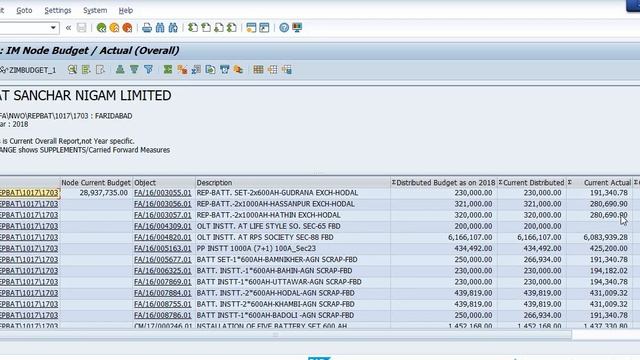This screenshot has height=360, width=640.
Task: Click the Subtotals icon
Action: pos(182,70)
